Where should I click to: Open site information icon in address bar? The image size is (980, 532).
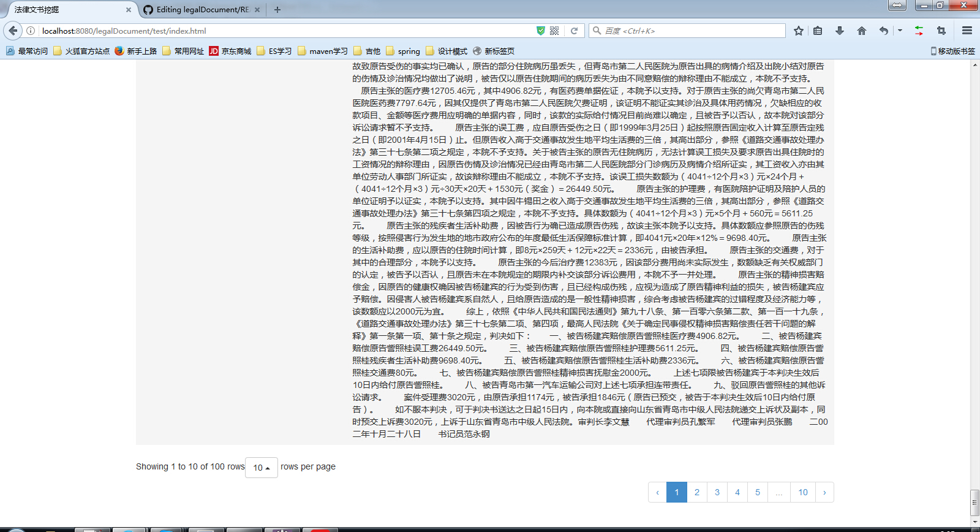point(31,31)
